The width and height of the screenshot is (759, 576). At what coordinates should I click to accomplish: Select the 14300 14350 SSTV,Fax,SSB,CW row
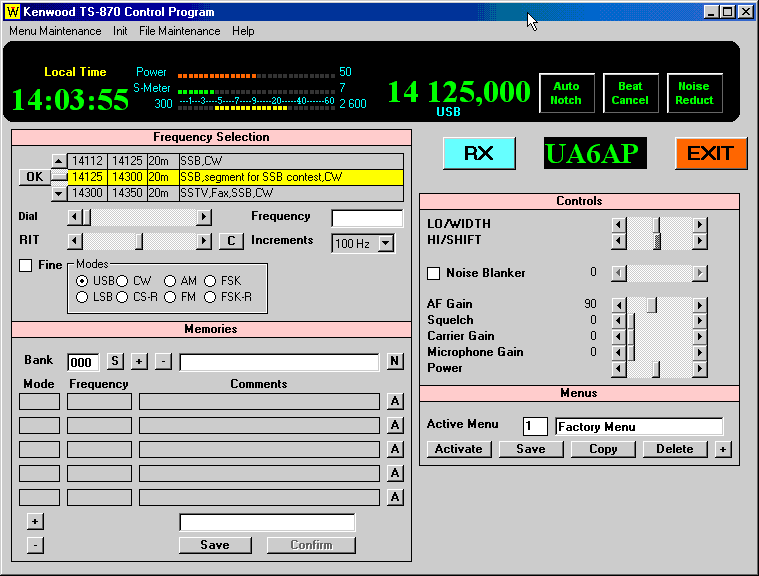click(235, 193)
